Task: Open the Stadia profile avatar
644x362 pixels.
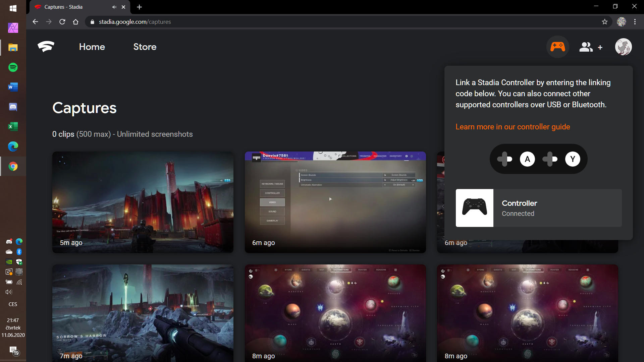Action: click(x=623, y=47)
